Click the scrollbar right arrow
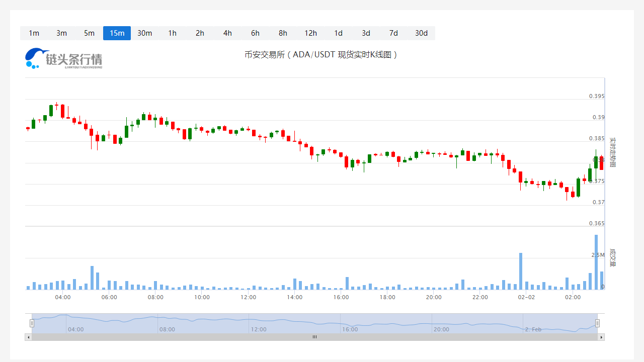The image size is (644, 362). (601, 337)
